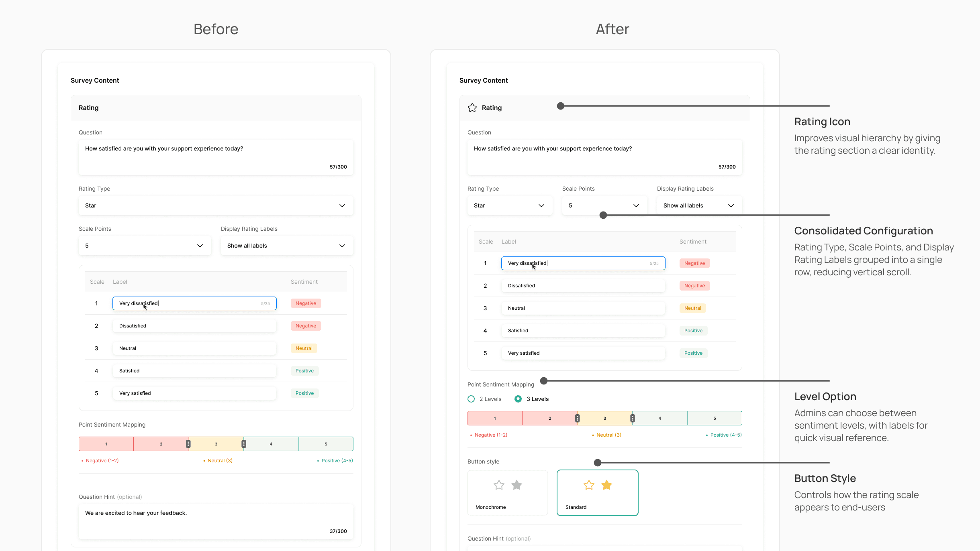Image resolution: width=980 pixels, height=551 pixels.
Task: Click the filled yellow star in Standard card
Action: 606,485
